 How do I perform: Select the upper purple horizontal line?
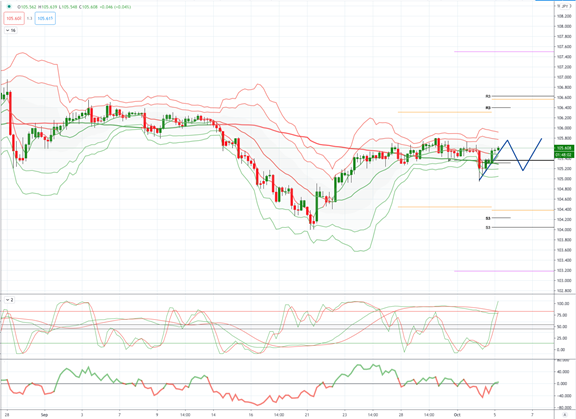click(x=504, y=51)
